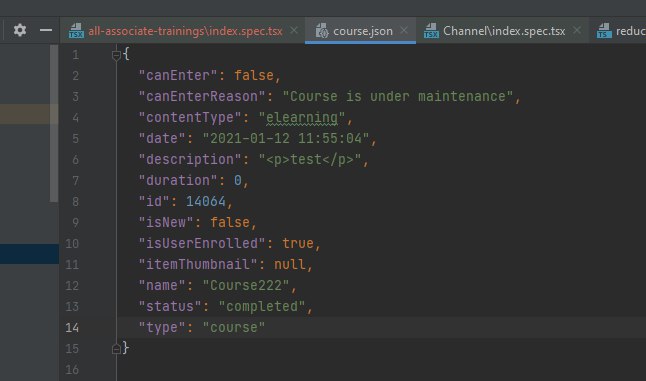Click the false value of isNew
Screen dimensions: 646x381
[229, 222]
